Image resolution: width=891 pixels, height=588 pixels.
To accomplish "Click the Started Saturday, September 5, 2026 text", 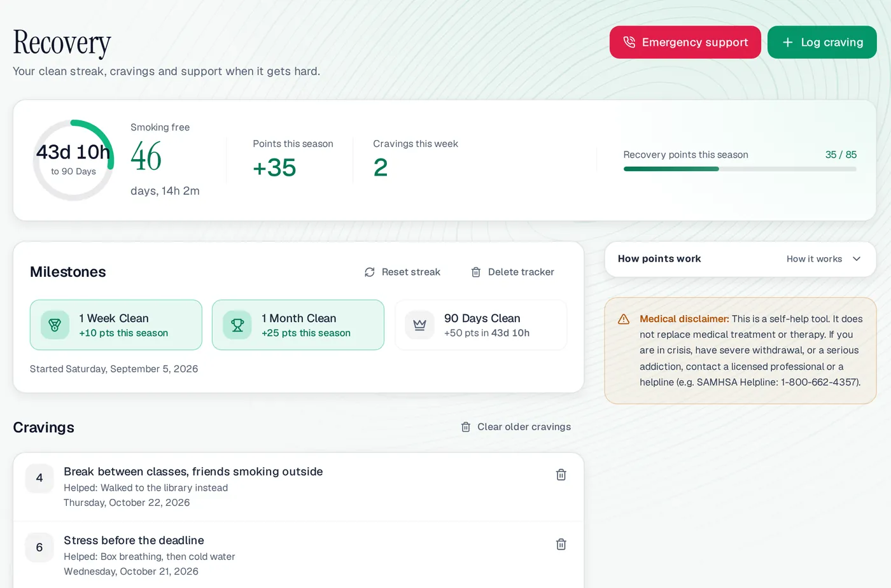I will click(x=114, y=369).
